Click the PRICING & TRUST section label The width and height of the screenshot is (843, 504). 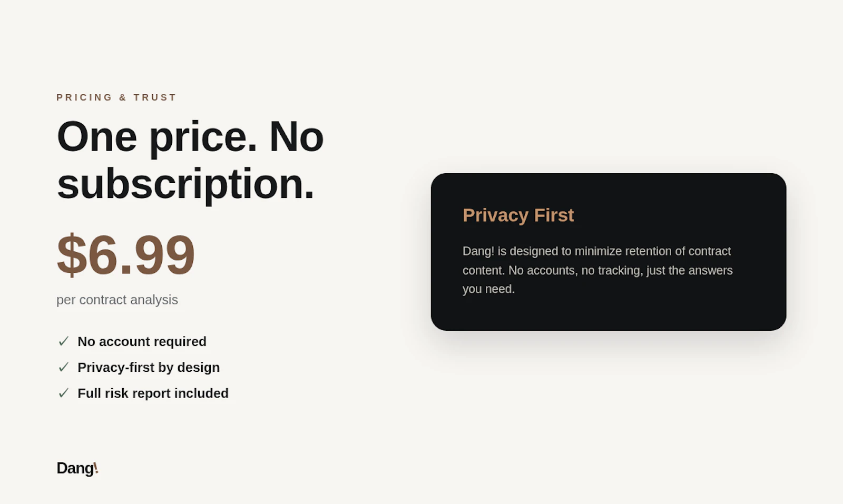click(x=116, y=97)
